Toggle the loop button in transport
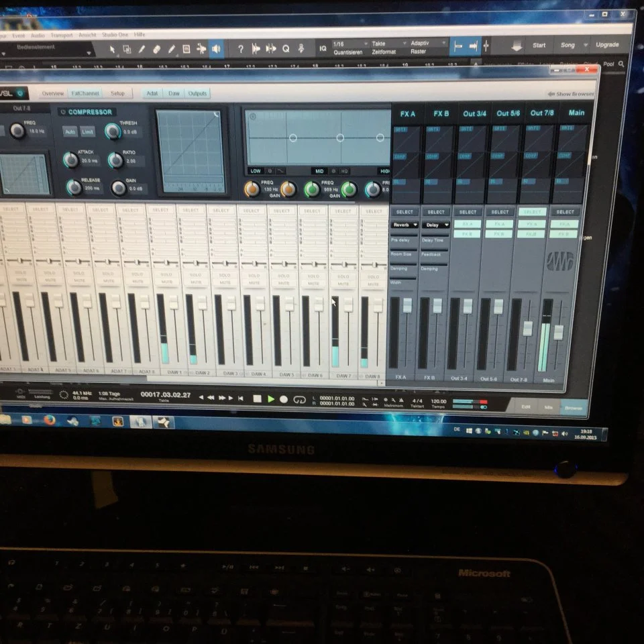 pyautogui.click(x=299, y=400)
